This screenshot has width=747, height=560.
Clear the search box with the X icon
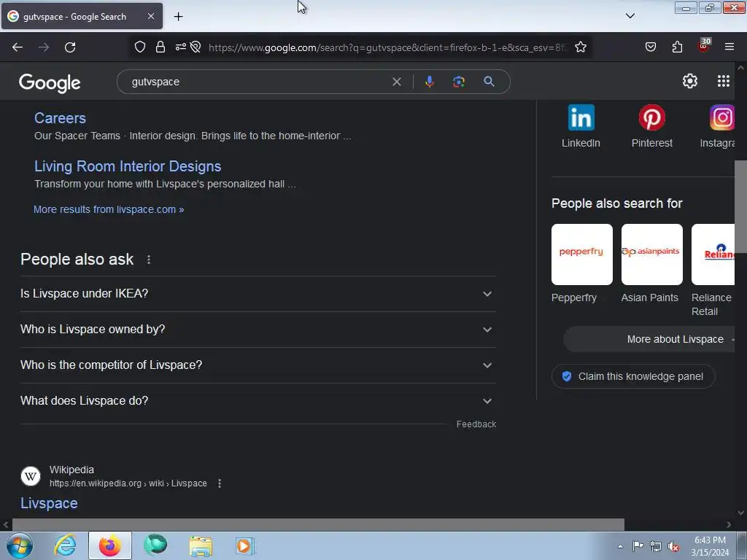[396, 82]
